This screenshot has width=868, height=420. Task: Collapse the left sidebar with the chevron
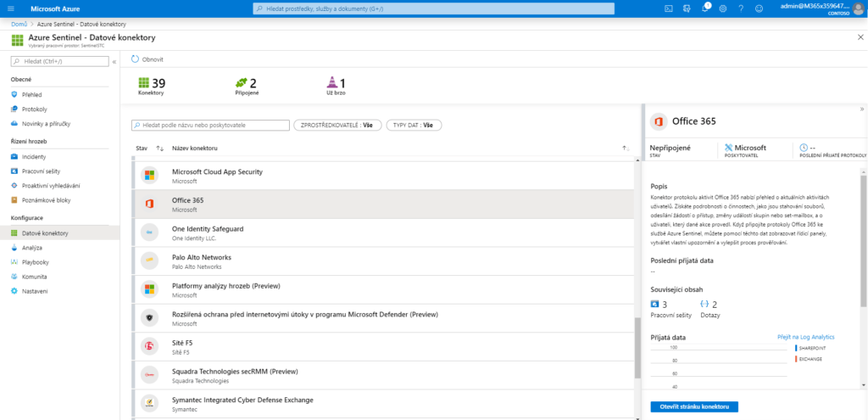pyautogui.click(x=114, y=61)
